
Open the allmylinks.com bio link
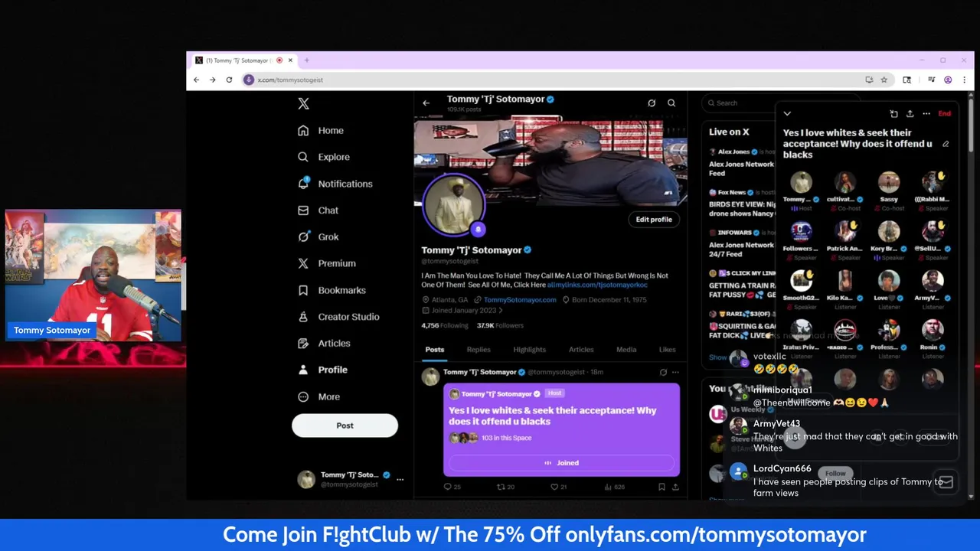pyautogui.click(x=597, y=285)
